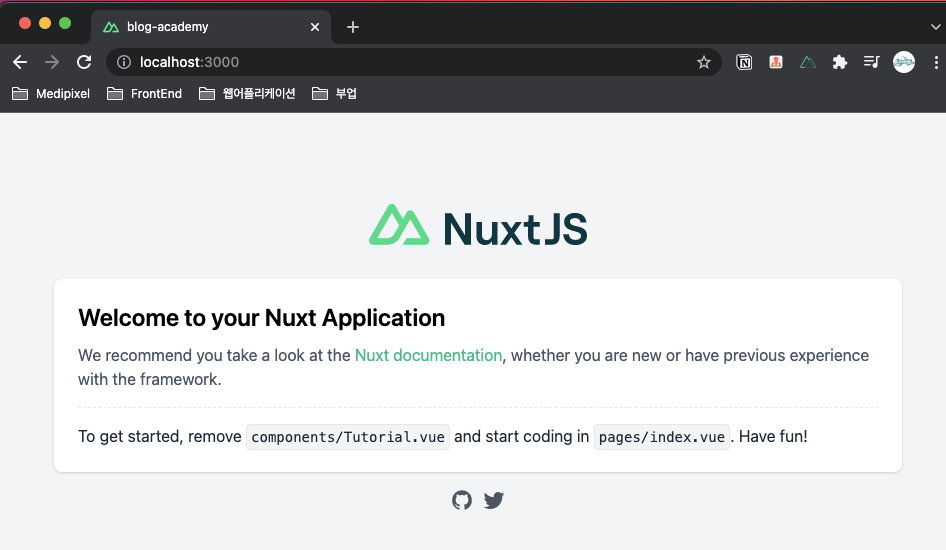This screenshot has height=550, width=946.
Task: Open the media controls playlist icon
Action: [x=872, y=62]
